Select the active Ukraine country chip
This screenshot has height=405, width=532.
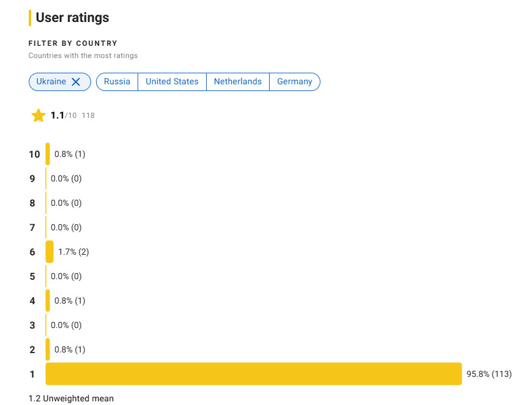click(x=60, y=82)
